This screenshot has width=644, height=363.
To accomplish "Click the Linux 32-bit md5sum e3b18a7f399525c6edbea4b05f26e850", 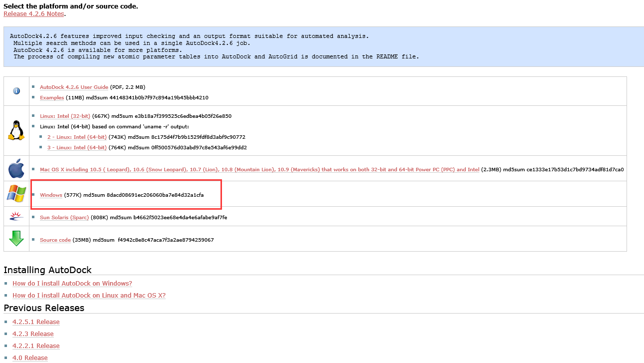I will [171, 116].
